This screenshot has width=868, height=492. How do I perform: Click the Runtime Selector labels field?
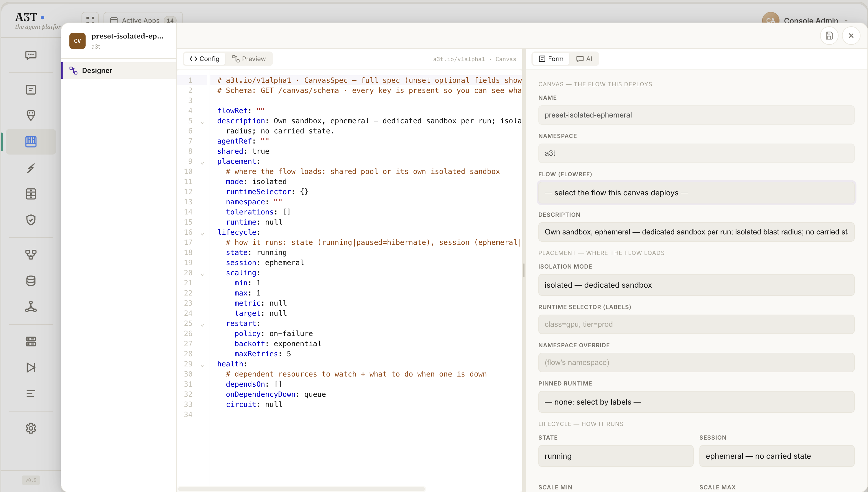pyautogui.click(x=696, y=324)
